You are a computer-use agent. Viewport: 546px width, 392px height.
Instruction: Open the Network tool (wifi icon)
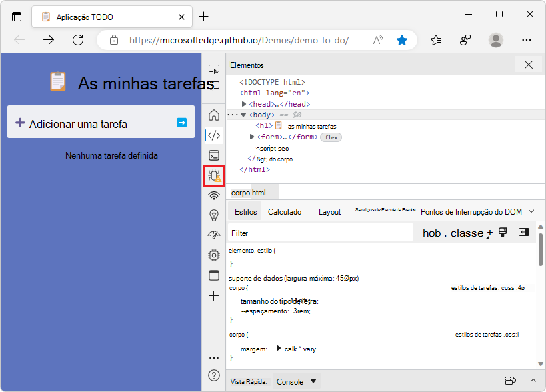(x=213, y=196)
